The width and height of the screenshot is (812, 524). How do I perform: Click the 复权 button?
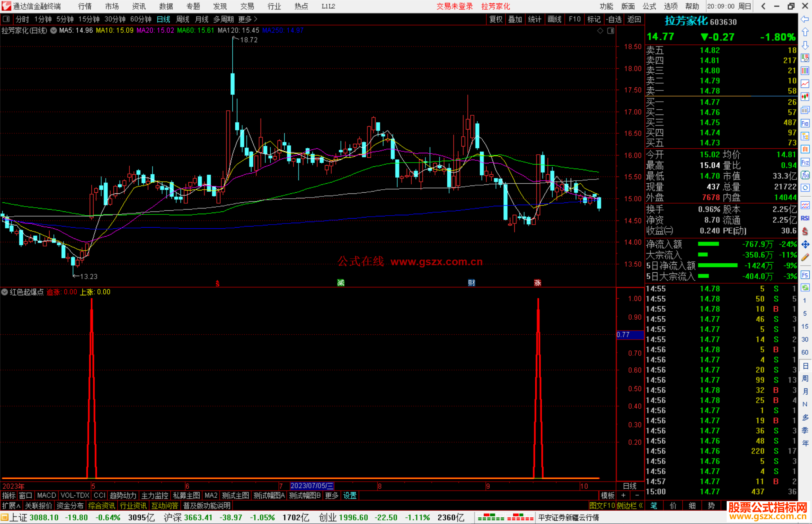click(496, 19)
